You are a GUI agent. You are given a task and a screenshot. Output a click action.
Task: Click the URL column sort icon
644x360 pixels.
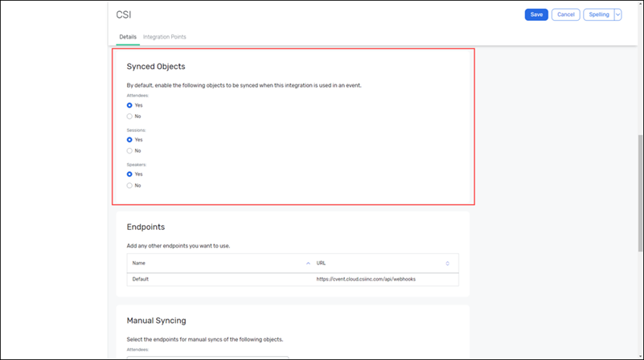(x=448, y=263)
